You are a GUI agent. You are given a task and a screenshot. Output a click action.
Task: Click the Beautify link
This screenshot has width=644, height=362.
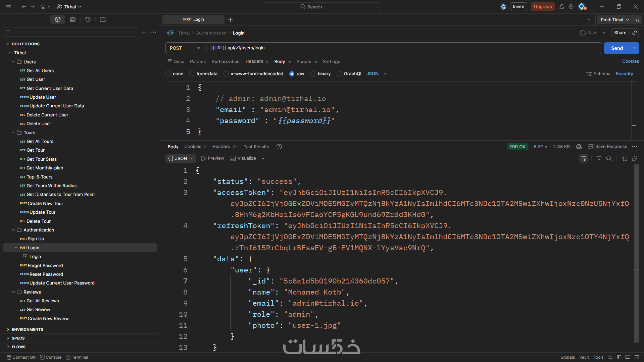pos(624,74)
